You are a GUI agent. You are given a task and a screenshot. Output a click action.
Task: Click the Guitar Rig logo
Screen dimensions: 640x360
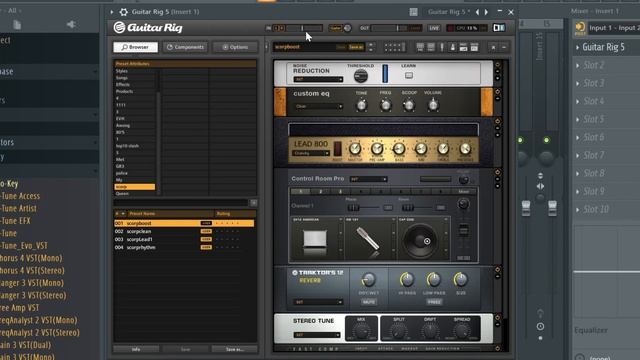click(148, 27)
